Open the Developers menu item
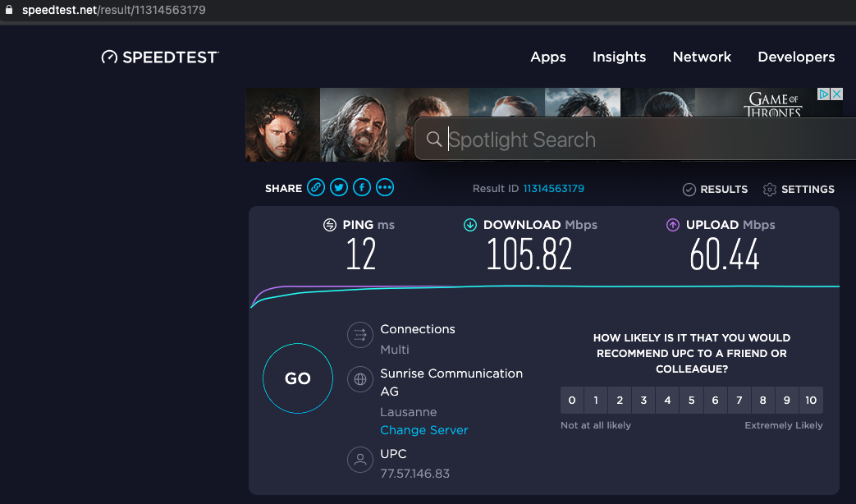The image size is (856, 504). (796, 57)
